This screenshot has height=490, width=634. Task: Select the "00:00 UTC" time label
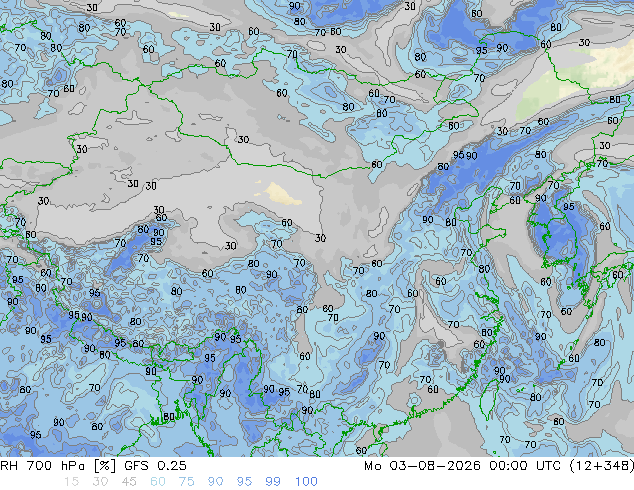coord(525,466)
